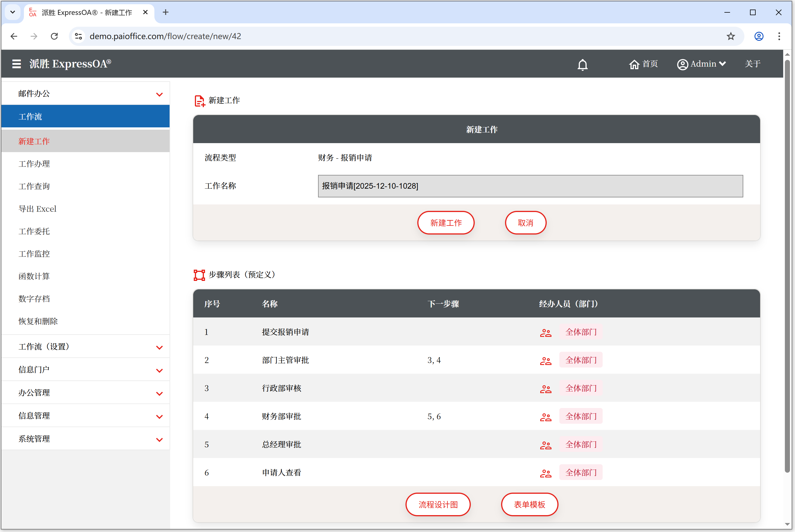Open 工作查询 in the sidebar
The height and width of the screenshot is (532, 795).
[34, 186]
